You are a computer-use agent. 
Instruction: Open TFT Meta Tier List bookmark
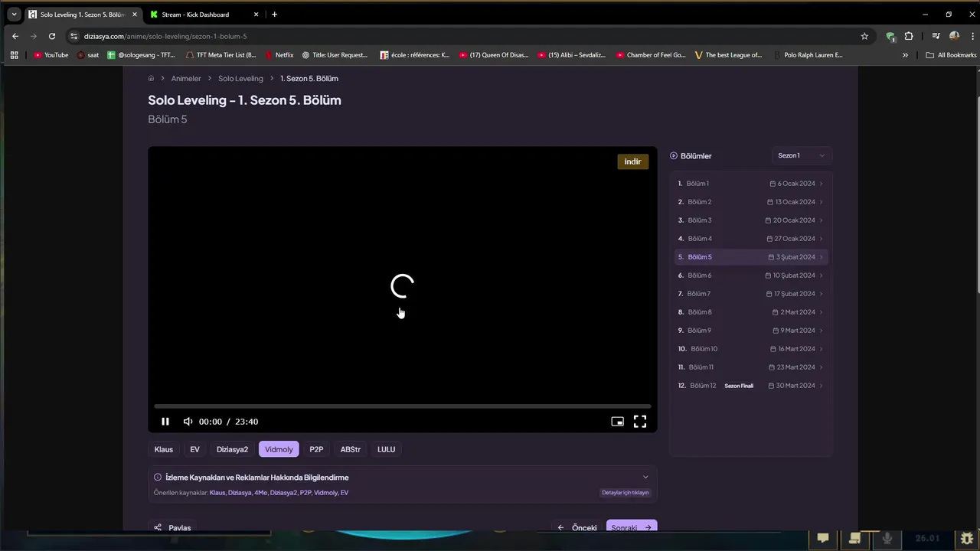coord(220,55)
